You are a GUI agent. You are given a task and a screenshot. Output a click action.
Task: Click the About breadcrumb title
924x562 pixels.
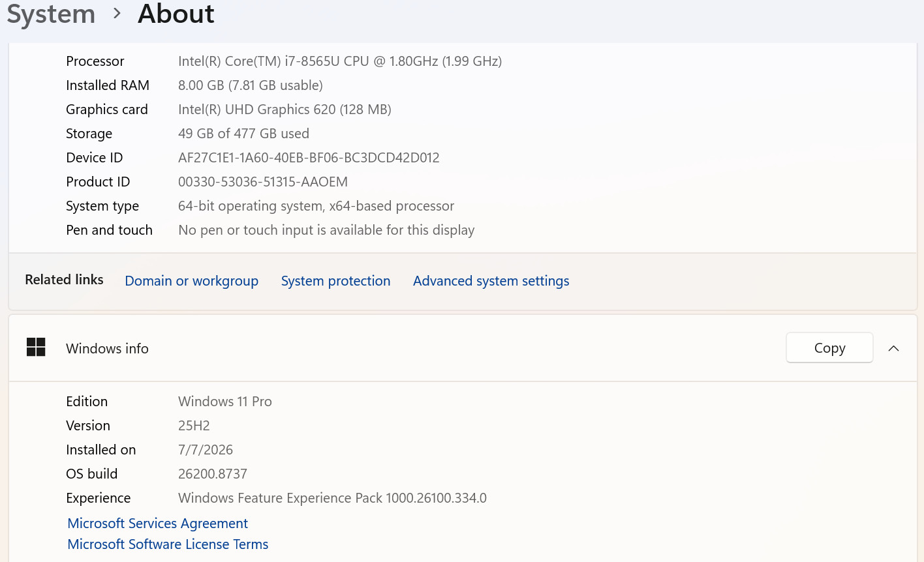[x=176, y=14]
